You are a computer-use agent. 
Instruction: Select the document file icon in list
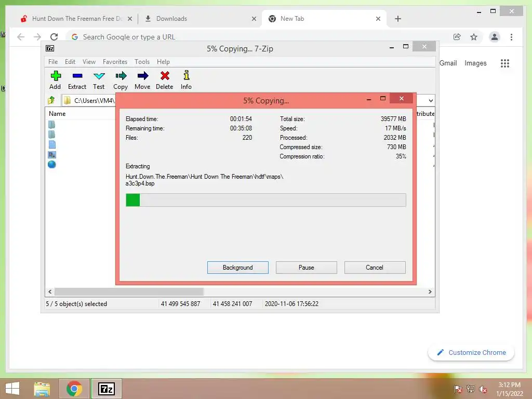click(52, 144)
